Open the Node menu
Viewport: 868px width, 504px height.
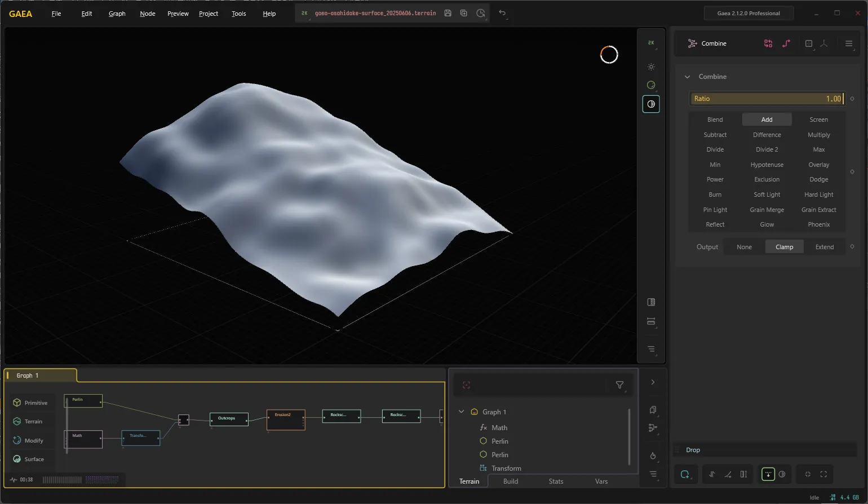click(x=148, y=14)
